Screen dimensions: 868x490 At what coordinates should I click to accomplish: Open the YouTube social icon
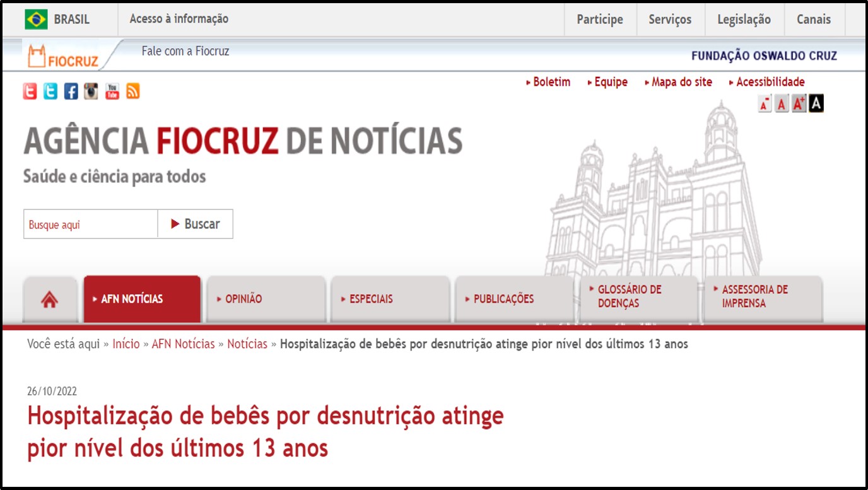pyautogui.click(x=112, y=91)
